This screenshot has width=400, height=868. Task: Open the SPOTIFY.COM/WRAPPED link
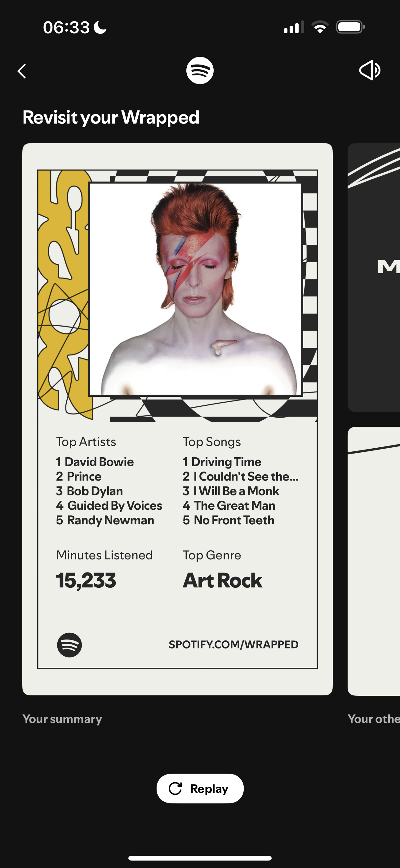coord(233,644)
